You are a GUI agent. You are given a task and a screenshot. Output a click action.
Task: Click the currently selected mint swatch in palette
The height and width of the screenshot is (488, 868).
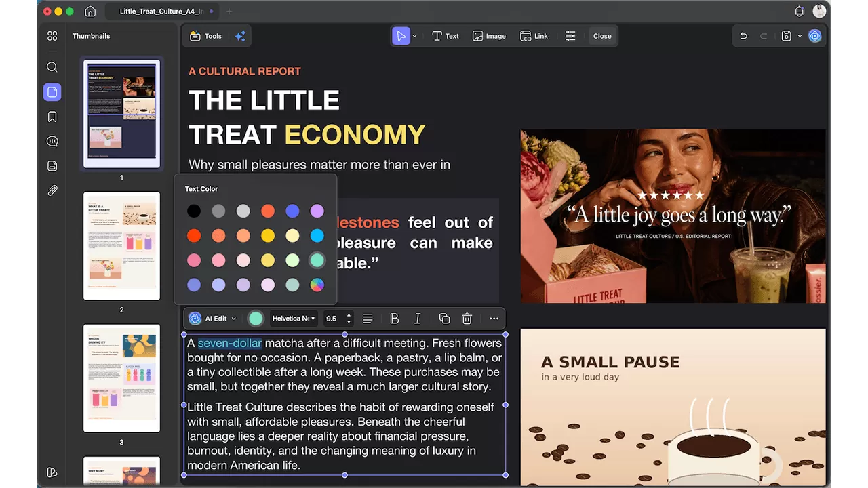317,260
